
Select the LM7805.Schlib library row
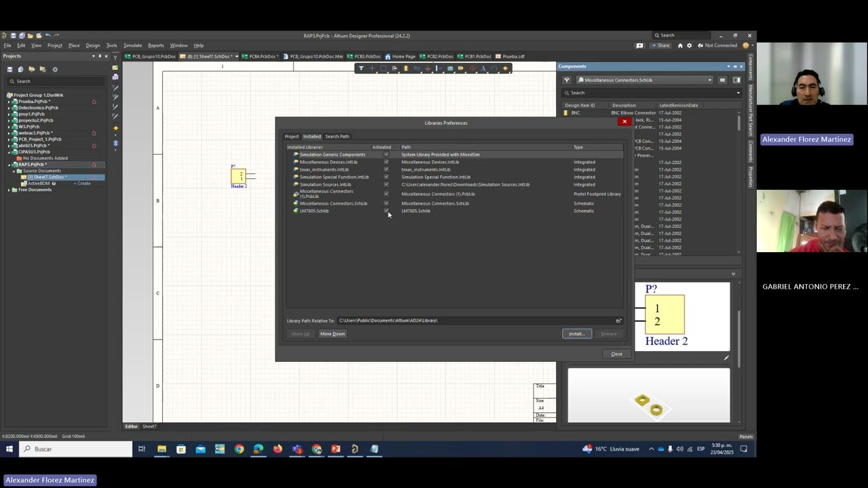coord(454,211)
